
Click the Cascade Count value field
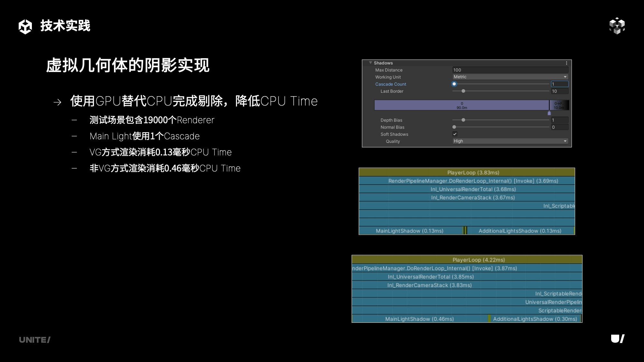pyautogui.click(x=559, y=84)
